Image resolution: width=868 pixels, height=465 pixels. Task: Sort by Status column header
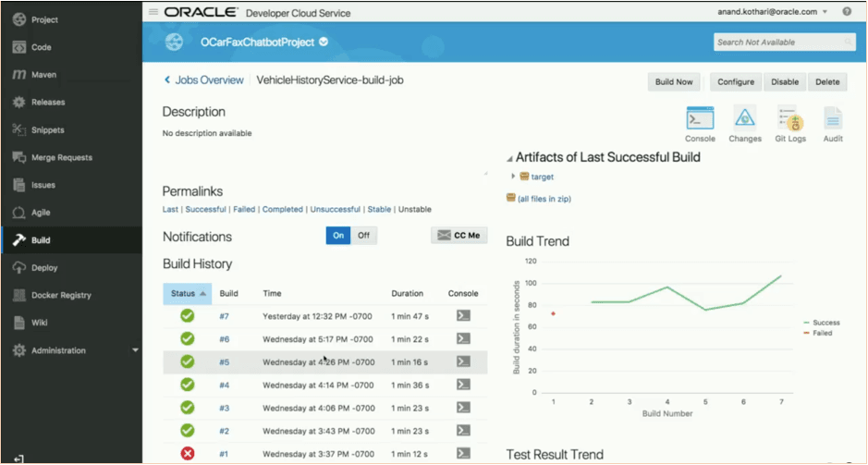coord(187,293)
